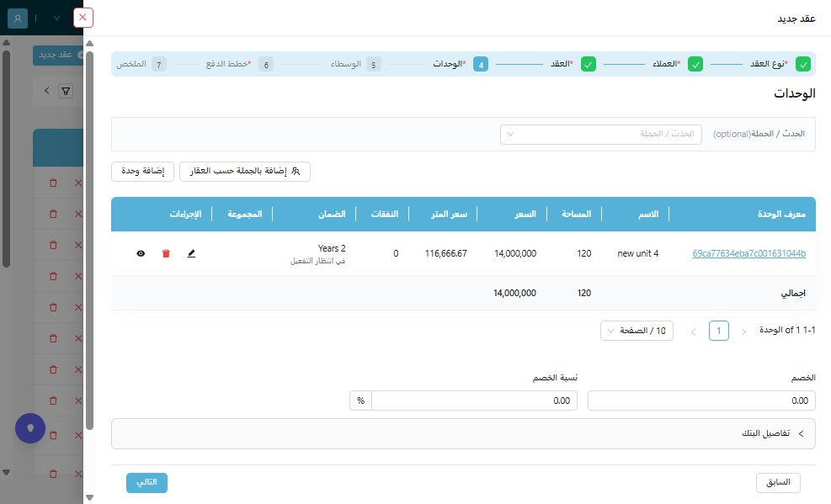
Task: Jump to step 6 خطط الدفع
Action: point(240,64)
